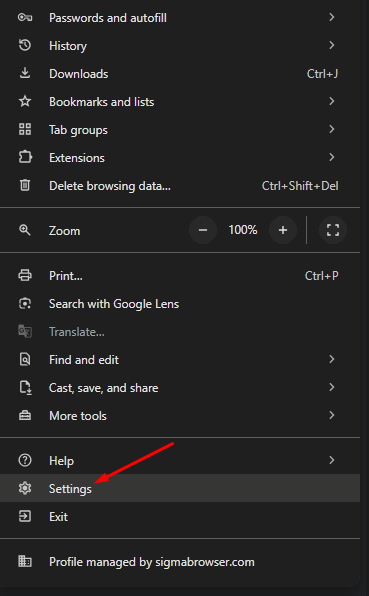Image resolution: width=369 pixels, height=596 pixels.
Task: Open the Find and edit entry
Action: point(180,359)
